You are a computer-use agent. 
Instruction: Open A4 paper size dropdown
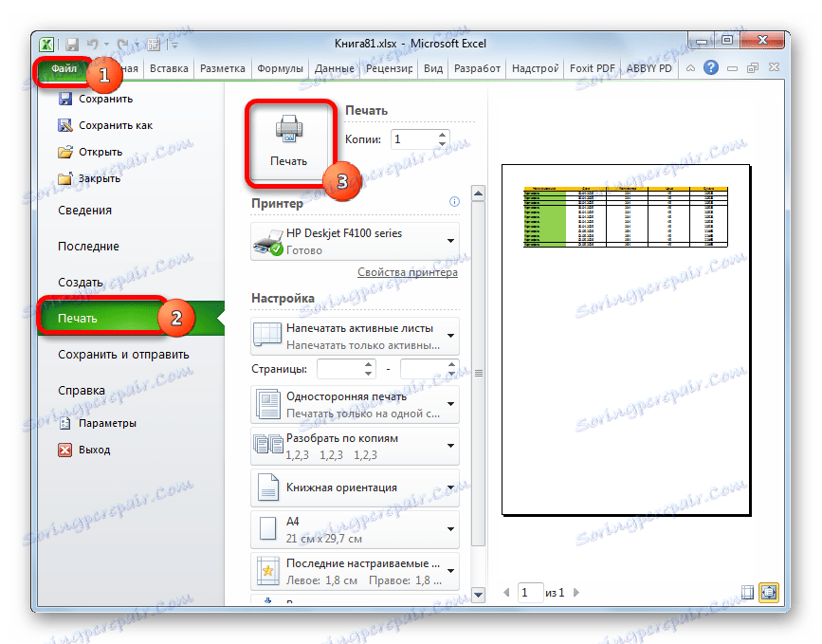(355, 529)
